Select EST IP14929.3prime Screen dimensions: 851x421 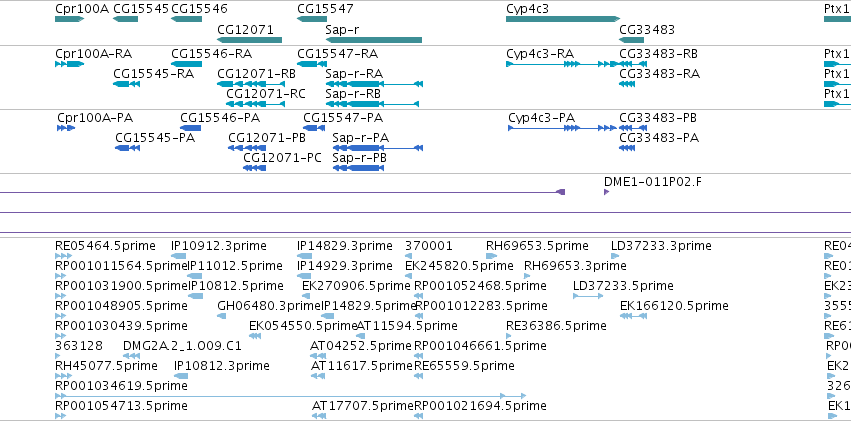304,276
